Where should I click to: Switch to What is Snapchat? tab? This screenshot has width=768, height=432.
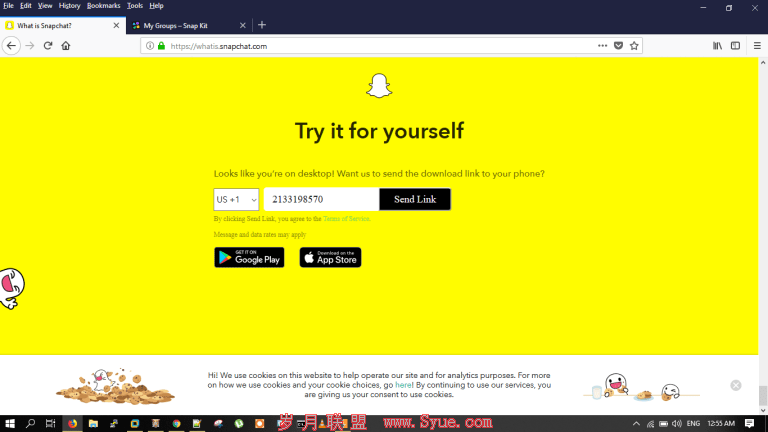coord(63,25)
